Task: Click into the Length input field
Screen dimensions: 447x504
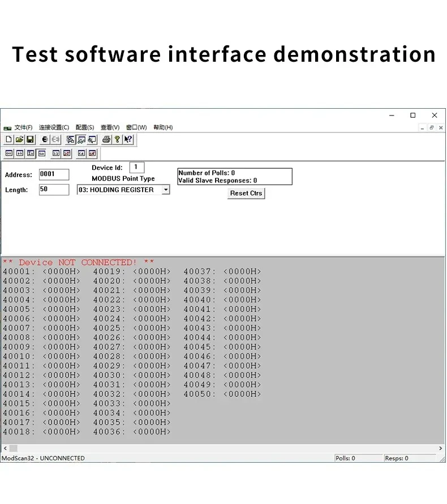Action: click(x=54, y=190)
